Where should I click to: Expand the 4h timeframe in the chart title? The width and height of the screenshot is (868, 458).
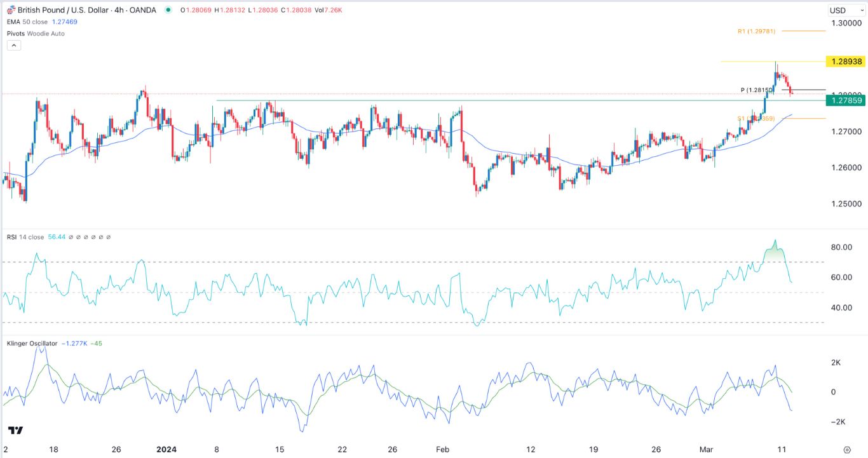coord(119,10)
